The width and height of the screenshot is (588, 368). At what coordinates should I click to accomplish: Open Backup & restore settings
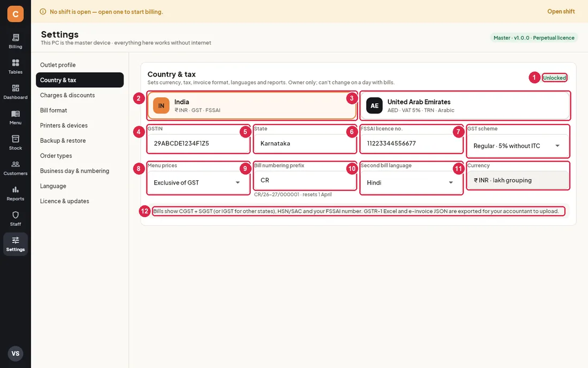tap(80, 141)
